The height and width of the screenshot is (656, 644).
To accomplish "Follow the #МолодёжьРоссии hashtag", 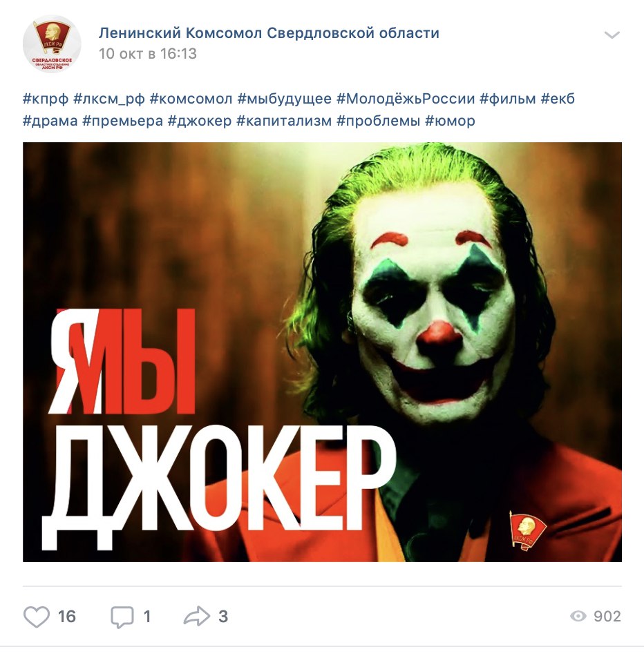I will coord(406,99).
